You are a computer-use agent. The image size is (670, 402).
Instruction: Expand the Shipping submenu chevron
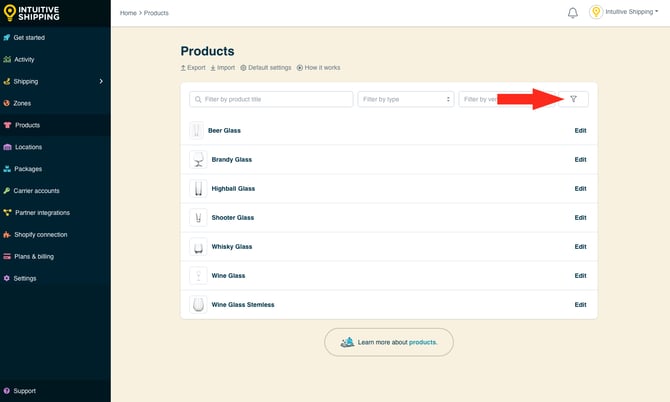click(x=101, y=81)
